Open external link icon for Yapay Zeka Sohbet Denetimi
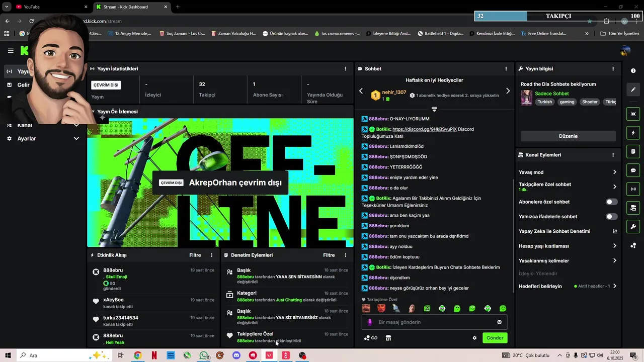Image resolution: width=644 pixels, height=362 pixels. (615, 231)
